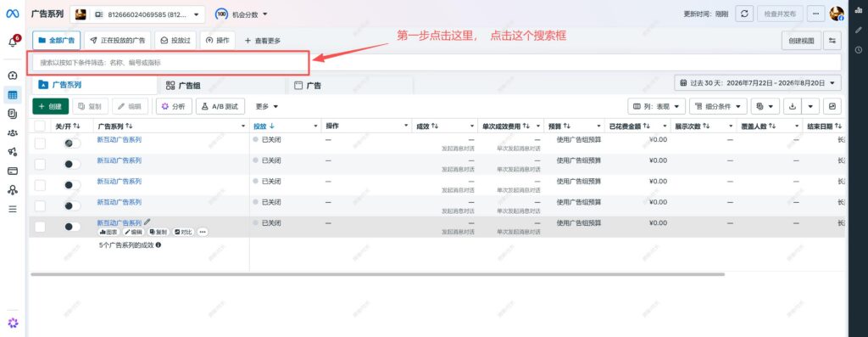The width and height of the screenshot is (868, 337).
Task: Switch to the 广告系列 tab
Action: pos(93,85)
